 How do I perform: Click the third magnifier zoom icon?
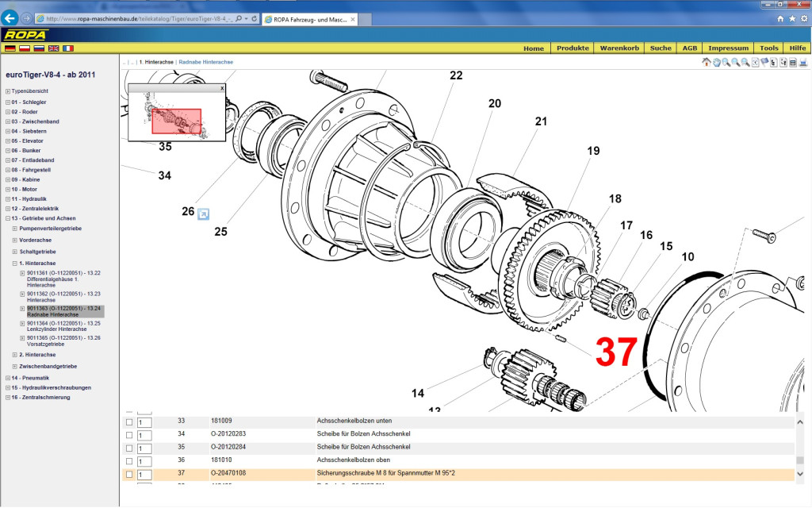(x=745, y=62)
